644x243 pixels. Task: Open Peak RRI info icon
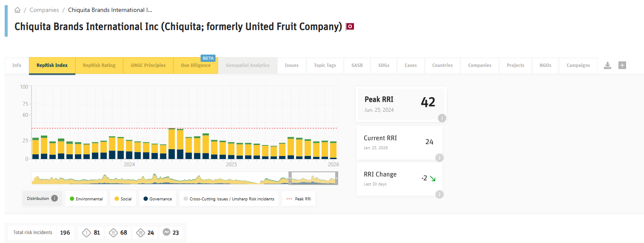pos(442,118)
